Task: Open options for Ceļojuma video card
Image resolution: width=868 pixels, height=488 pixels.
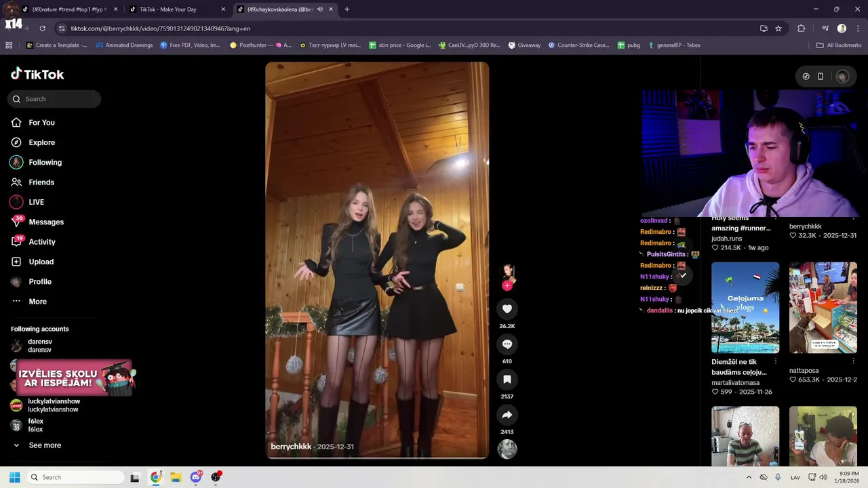Action: click(776, 361)
